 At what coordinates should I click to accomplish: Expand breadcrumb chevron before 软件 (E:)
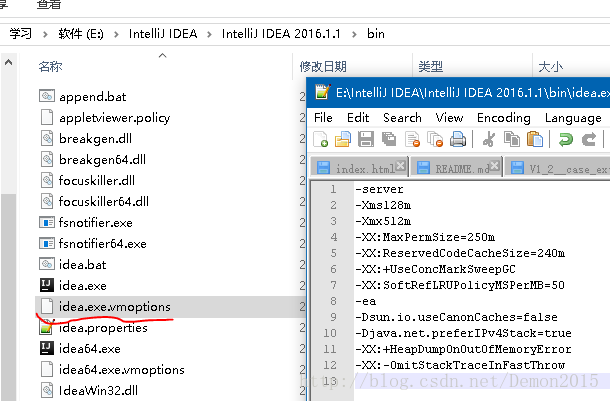[45, 34]
